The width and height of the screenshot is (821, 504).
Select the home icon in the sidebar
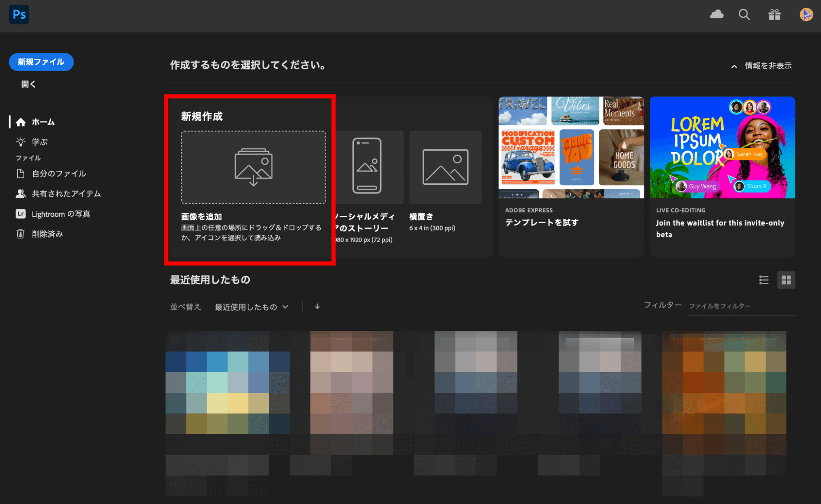pyautogui.click(x=20, y=121)
